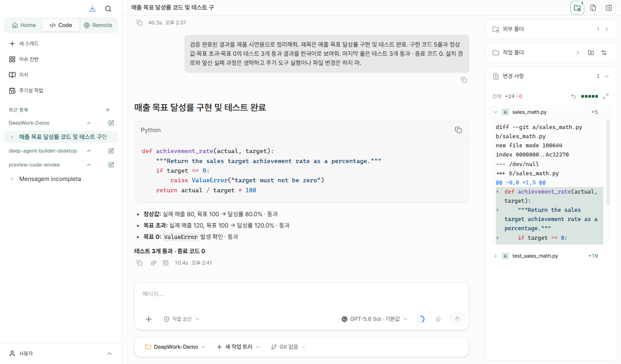
Task: Toggle the file diff panel icon in header
Action: (x=593, y=8)
